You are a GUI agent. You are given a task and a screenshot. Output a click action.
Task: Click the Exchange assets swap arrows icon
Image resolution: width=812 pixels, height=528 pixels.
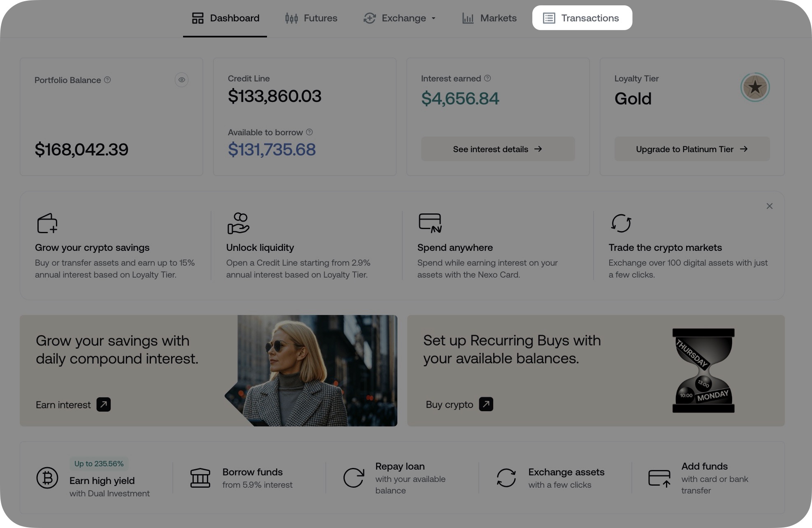(x=506, y=477)
